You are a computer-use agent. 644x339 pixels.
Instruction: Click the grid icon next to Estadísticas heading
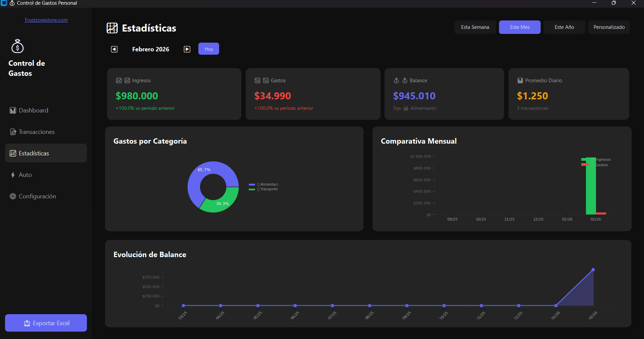[x=112, y=28]
